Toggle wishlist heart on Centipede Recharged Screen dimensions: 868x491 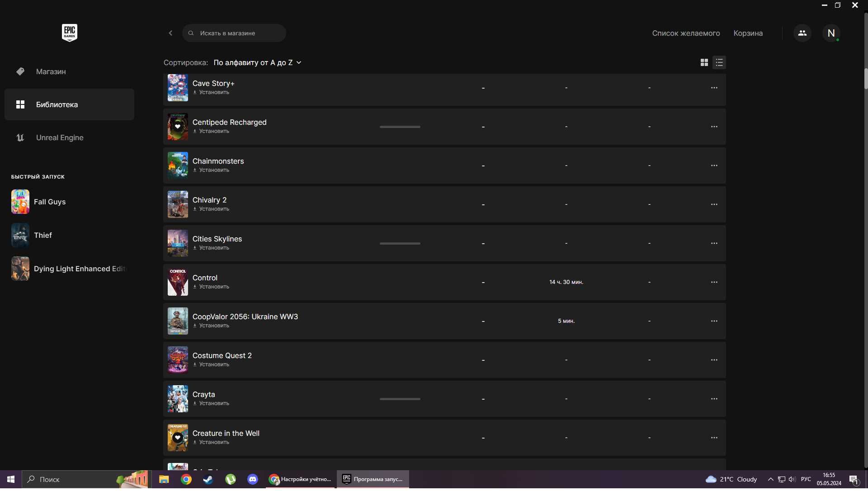coord(178,126)
